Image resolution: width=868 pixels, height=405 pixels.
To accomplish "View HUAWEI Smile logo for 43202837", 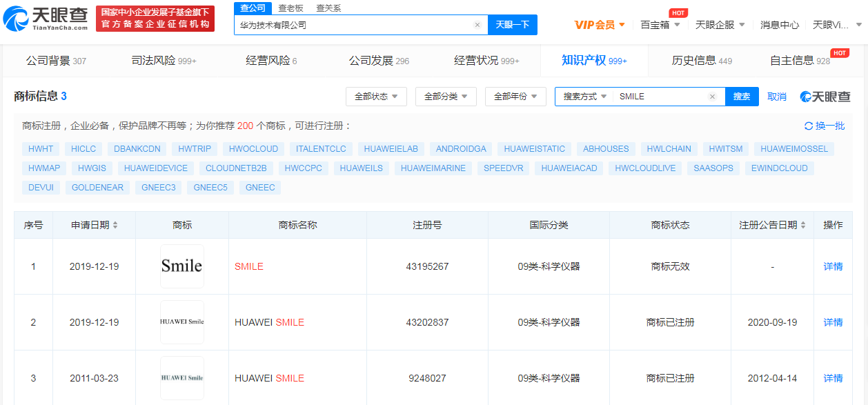I will click(x=182, y=322).
